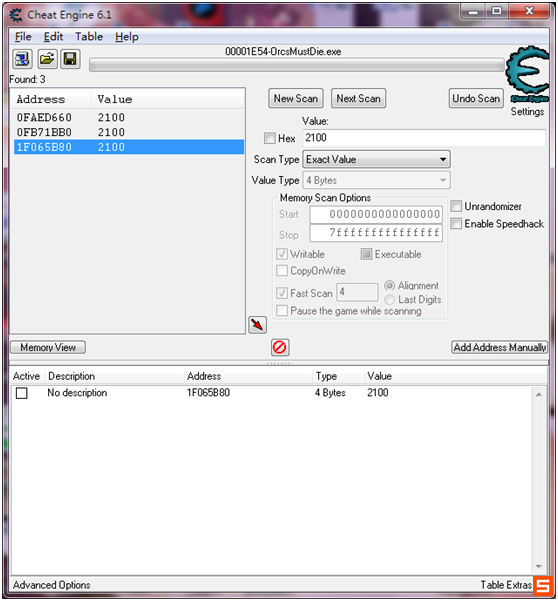Activate the 1F065B80 address entry checkbox

pyautogui.click(x=21, y=393)
